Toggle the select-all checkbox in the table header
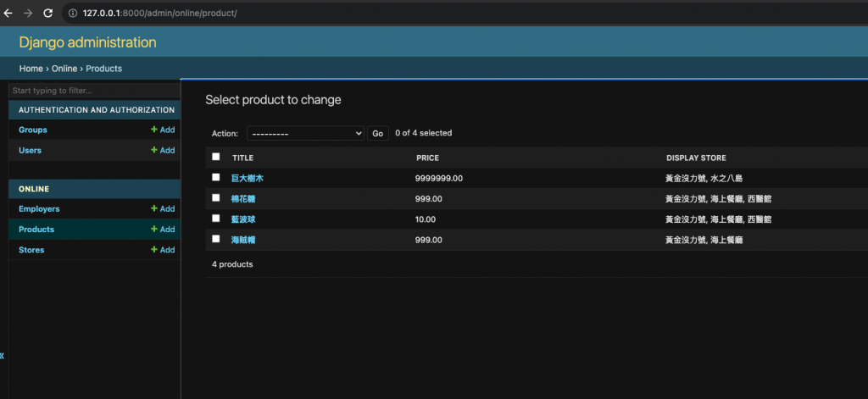Screen dimensions: 868x399 216,157
